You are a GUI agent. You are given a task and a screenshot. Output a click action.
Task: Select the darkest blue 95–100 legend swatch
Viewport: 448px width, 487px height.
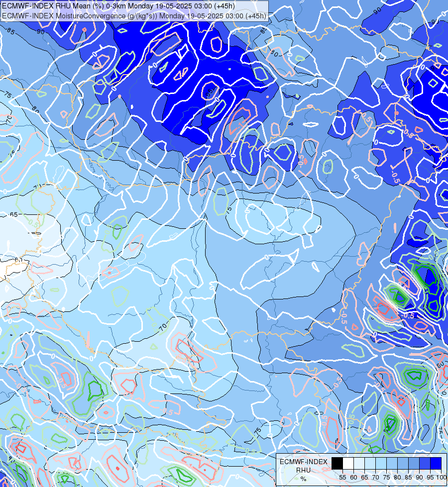pos(436,463)
